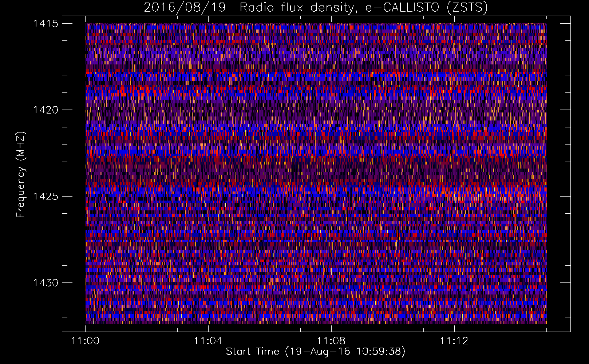
Task: Click the 'Start Time (19-Aug-16 10:59:38)' label
Action: point(316,352)
